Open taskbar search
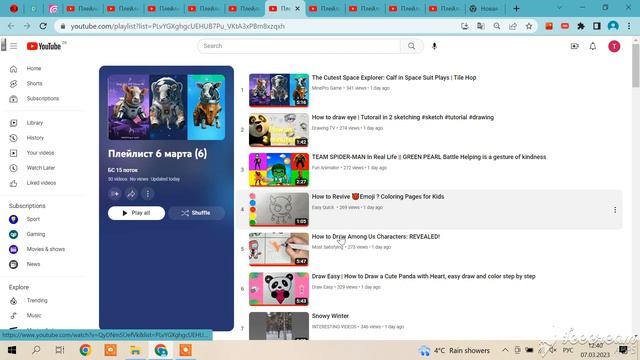 (x=36, y=350)
